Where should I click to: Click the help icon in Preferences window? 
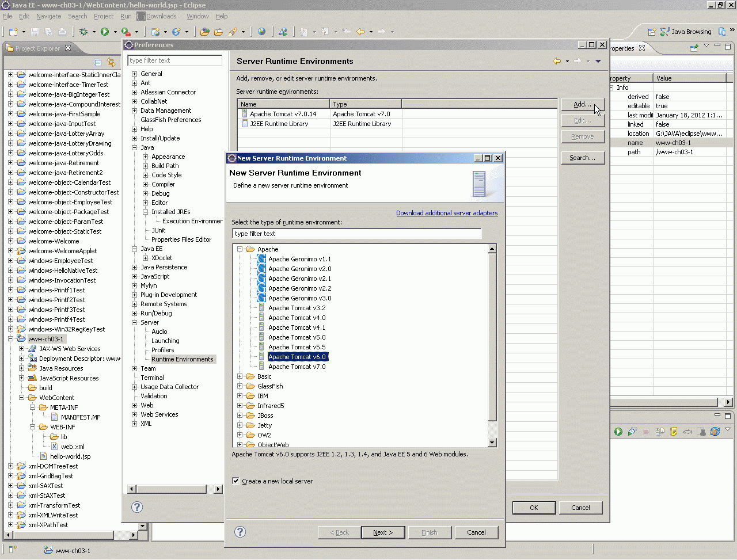(137, 507)
